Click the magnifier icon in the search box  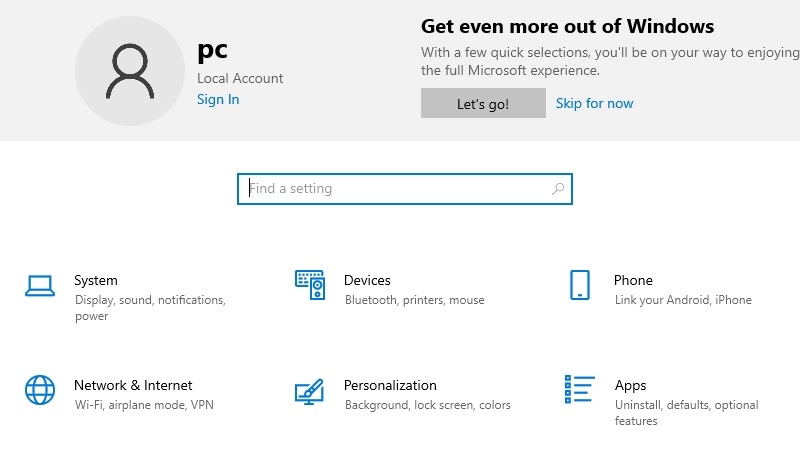[x=558, y=189]
